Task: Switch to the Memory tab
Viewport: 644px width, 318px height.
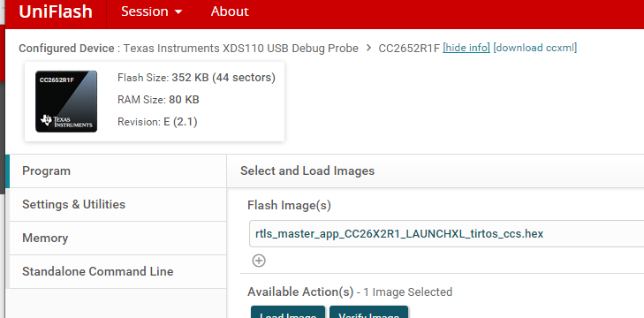Action: click(x=117, y=238)
